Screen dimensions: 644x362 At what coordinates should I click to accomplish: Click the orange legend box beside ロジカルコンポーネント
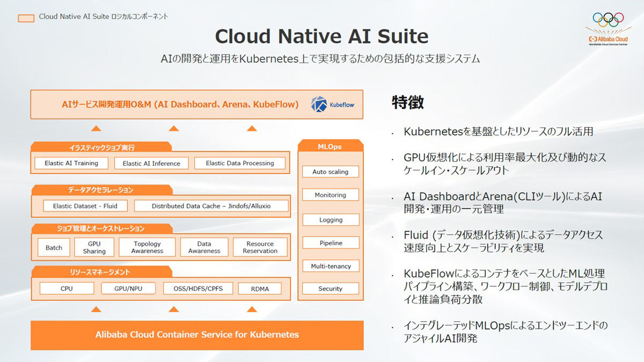(x=26, y=18)
